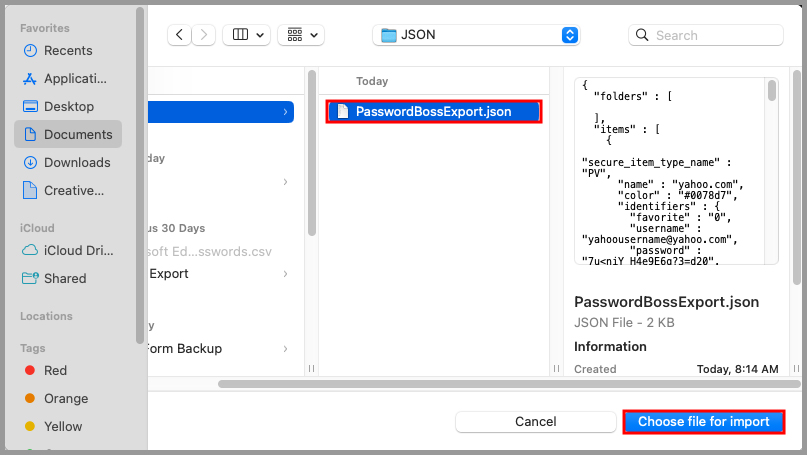Select the Documents folder icon
807x455 pixels.
tap(30, 135)
